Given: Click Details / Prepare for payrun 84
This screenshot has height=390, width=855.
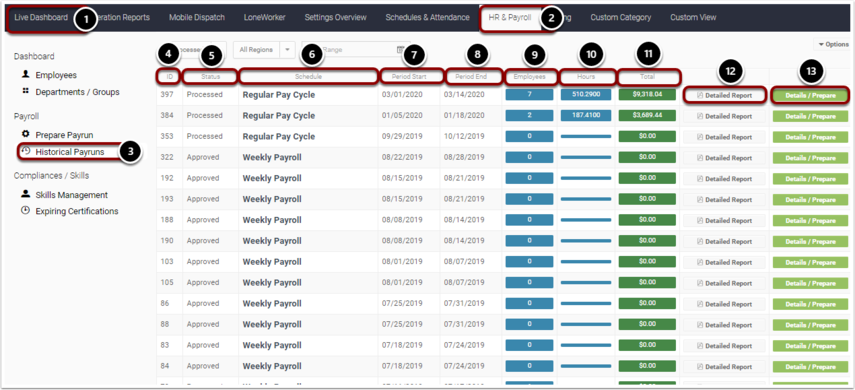Looking at the screenshot, I should 810,366.
